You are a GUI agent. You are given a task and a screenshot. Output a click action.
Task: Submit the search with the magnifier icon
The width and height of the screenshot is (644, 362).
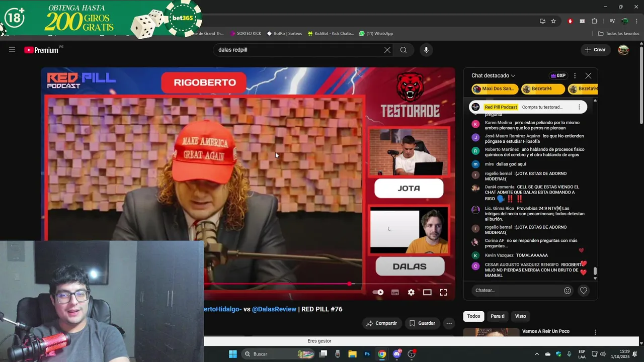click(x=404, y=50)
